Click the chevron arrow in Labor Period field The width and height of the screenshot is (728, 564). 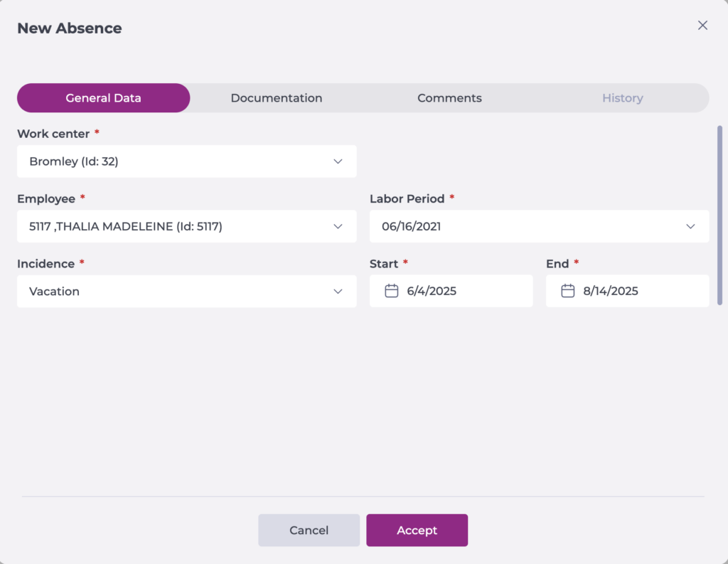[690, 226]
